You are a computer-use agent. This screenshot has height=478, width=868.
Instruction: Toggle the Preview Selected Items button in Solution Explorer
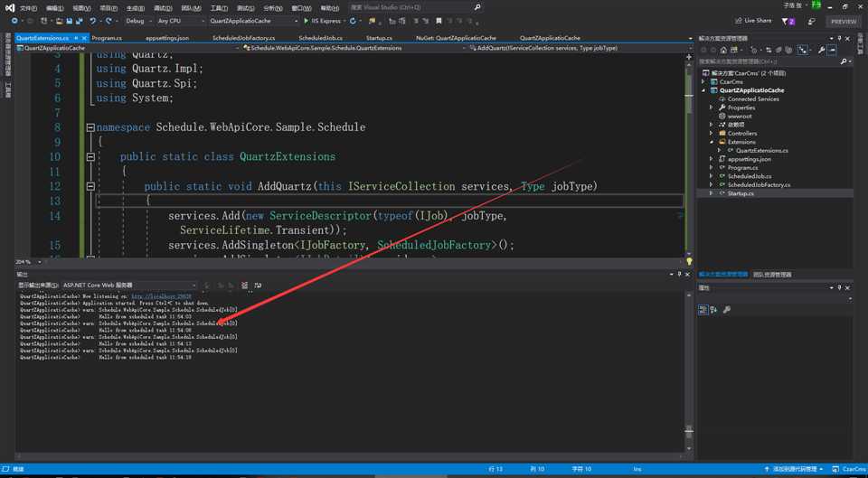[x=832, y=50]
